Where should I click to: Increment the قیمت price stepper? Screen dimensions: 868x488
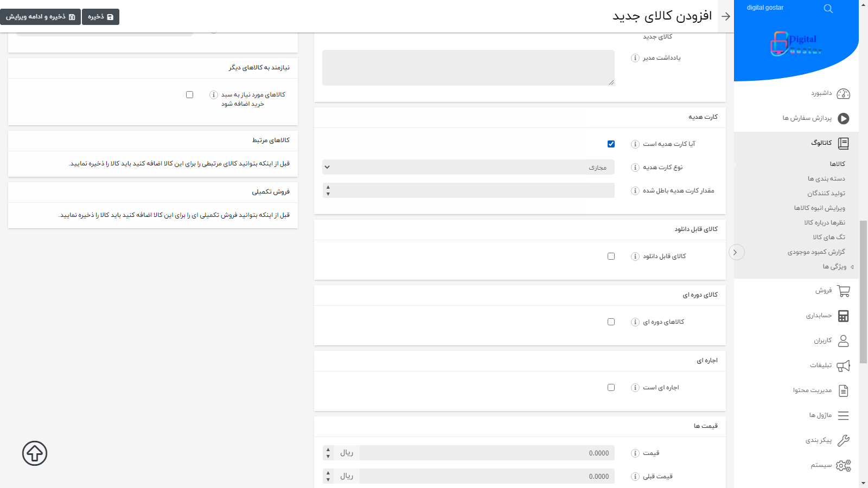[x=328, y=450]
